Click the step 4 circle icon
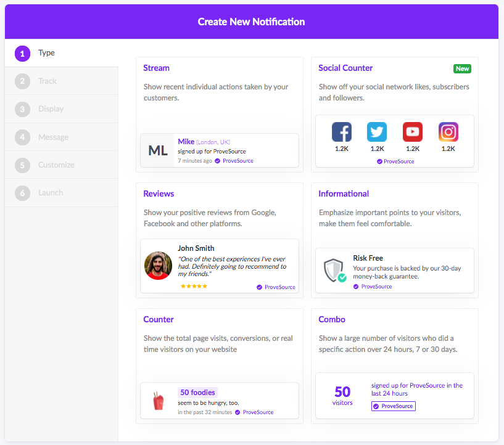The image size is (504, 445). click(x=22, y=137)
